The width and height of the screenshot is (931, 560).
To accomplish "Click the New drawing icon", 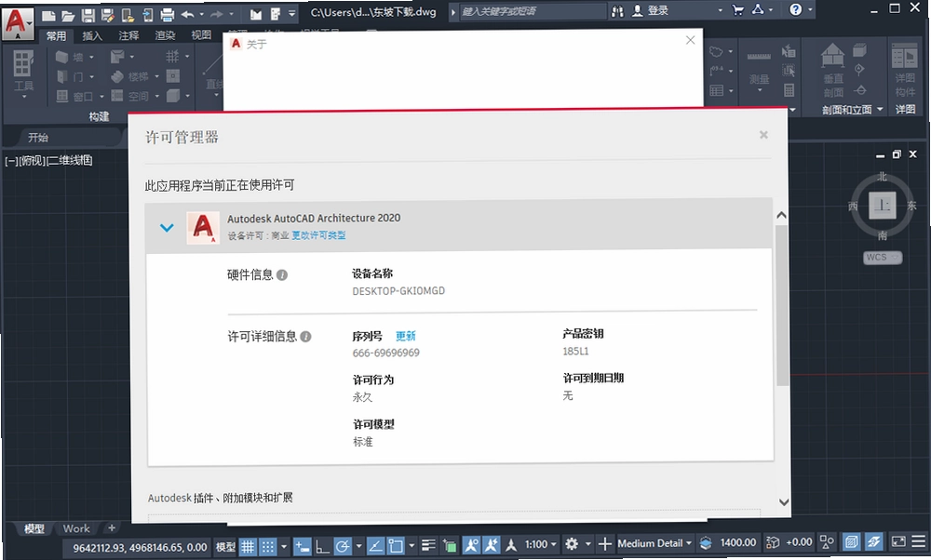I will click(x=49, y=15).
